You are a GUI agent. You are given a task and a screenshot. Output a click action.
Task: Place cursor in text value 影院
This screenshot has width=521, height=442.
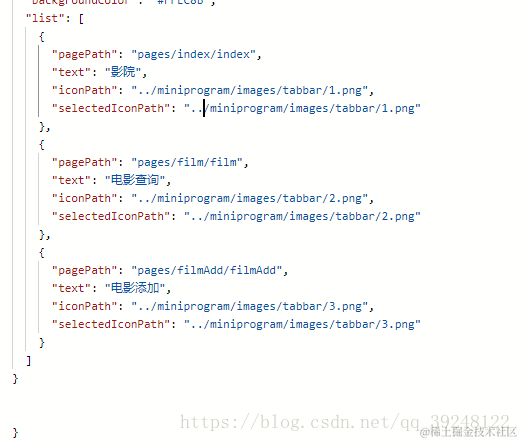tap(123, 72)
